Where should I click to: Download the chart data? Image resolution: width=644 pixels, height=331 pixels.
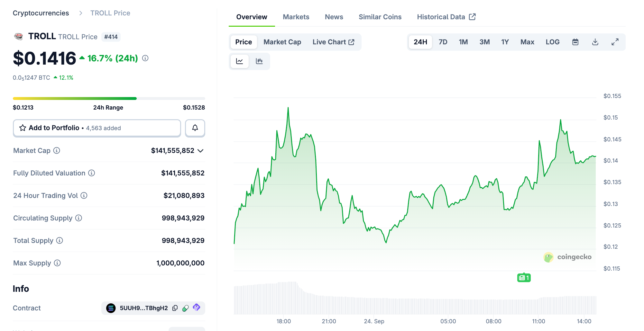pos(595,42)
